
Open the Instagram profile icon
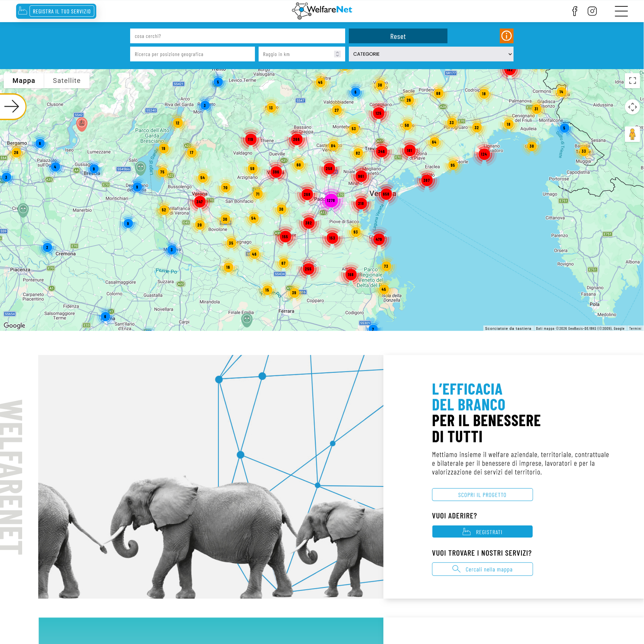[592, 11]
